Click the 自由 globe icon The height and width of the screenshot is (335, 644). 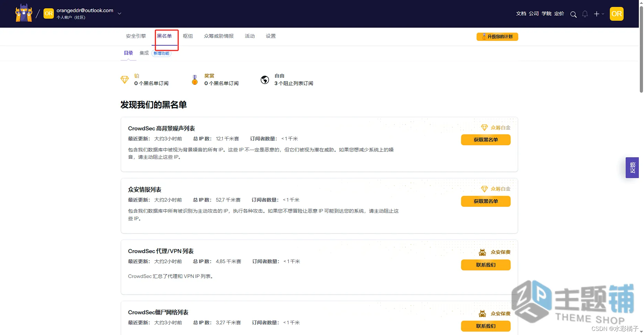click(x=265, y=80)
